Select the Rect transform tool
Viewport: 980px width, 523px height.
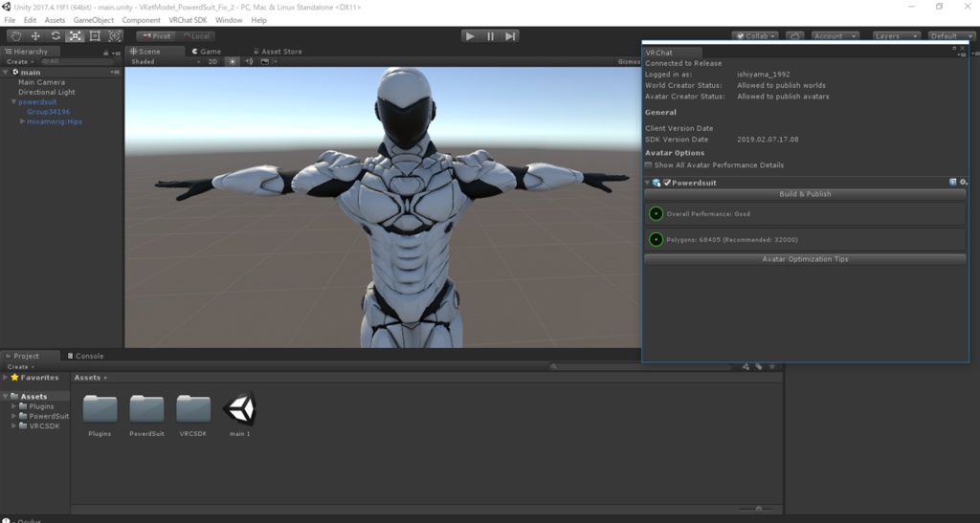(x=95, y=36)
